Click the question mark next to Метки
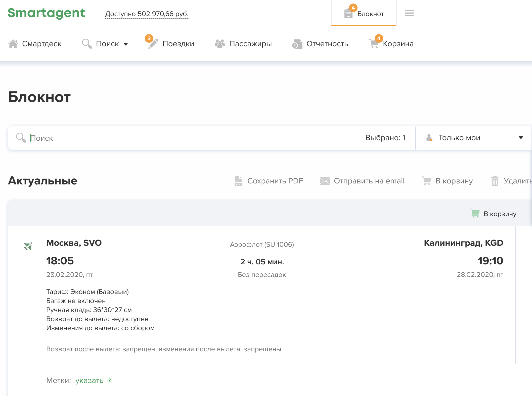 (x=110, y=380)
